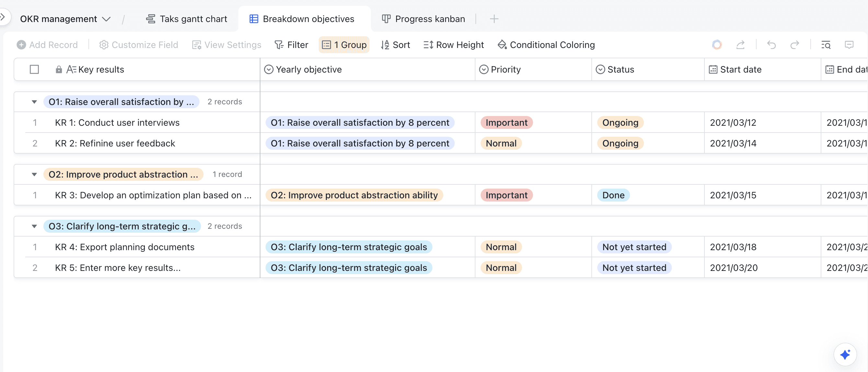
Task: Switch to the Taks gantt chart tab
Action: (x=186, y=19)
